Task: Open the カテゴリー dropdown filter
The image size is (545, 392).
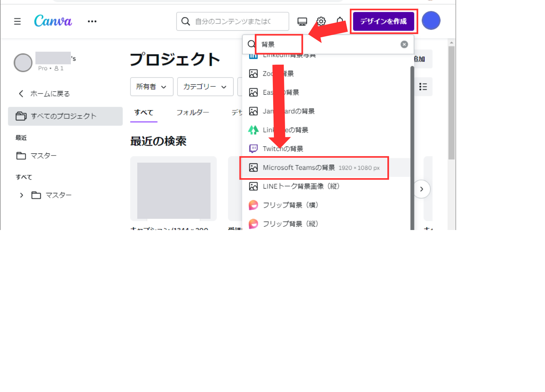Action: point(205,87)
